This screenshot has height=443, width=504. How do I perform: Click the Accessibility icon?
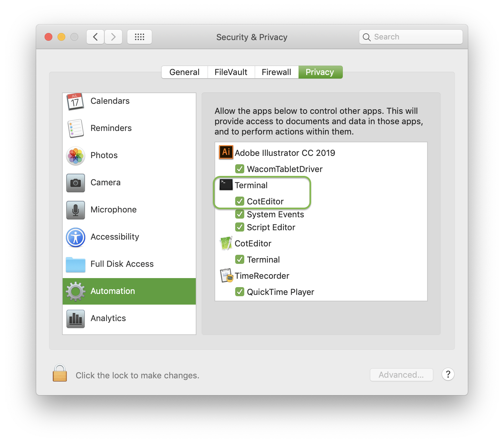coord(75,237)
